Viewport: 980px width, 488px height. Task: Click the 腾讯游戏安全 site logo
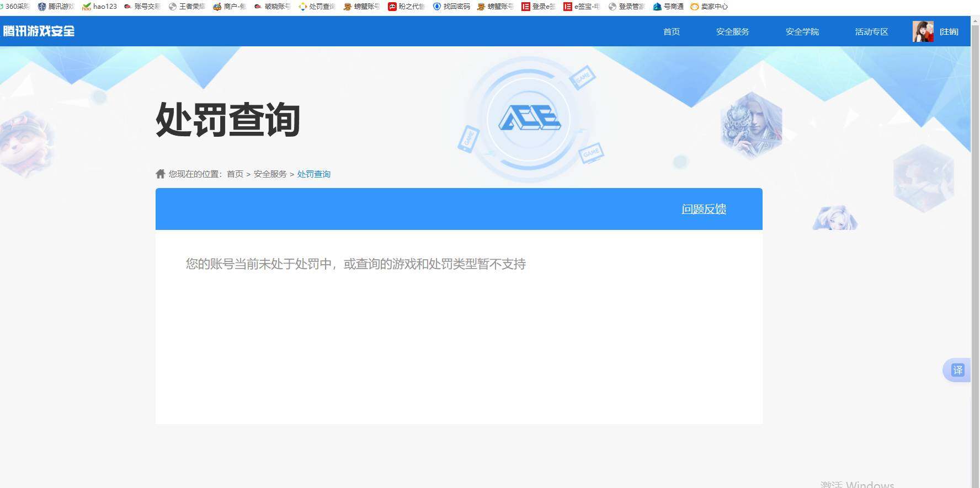coord(39,31)
